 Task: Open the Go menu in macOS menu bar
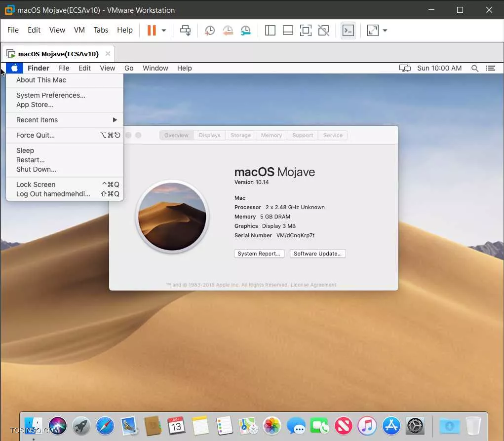click(x=129, y=68)
